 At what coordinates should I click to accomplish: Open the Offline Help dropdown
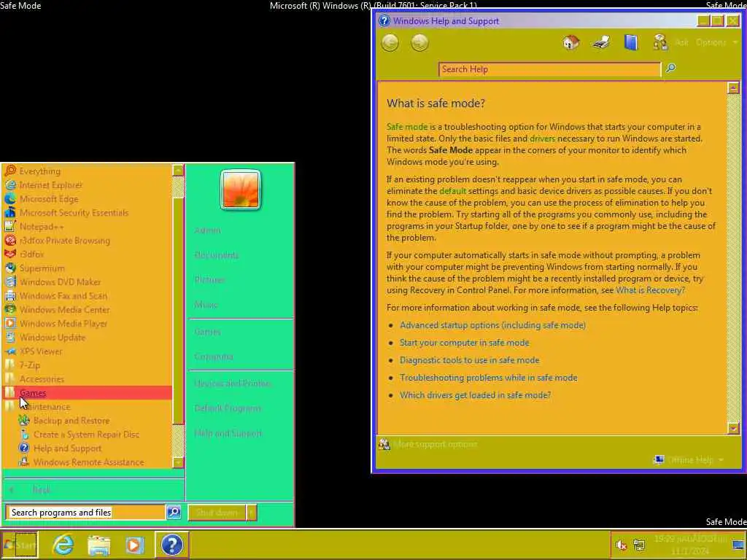(x=690, y=459)
